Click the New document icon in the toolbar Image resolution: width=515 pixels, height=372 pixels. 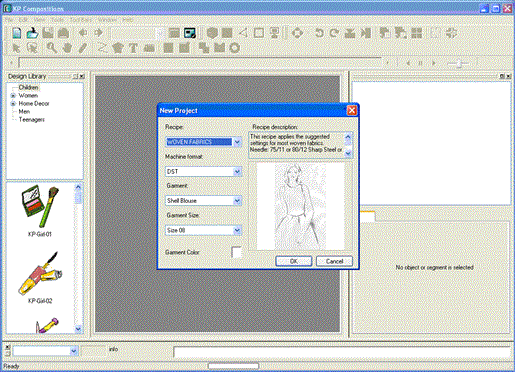point(16,33)
